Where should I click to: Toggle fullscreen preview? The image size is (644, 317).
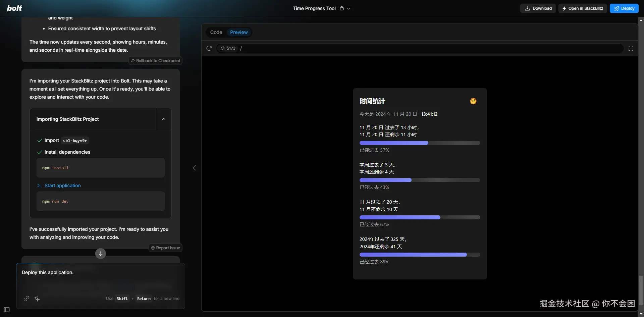(x=631, y=48)
